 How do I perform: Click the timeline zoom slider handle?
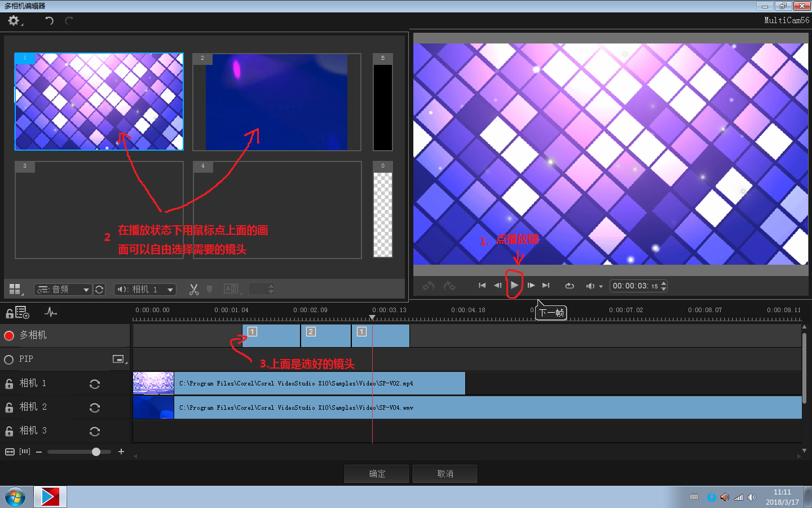tap(96, 452)
